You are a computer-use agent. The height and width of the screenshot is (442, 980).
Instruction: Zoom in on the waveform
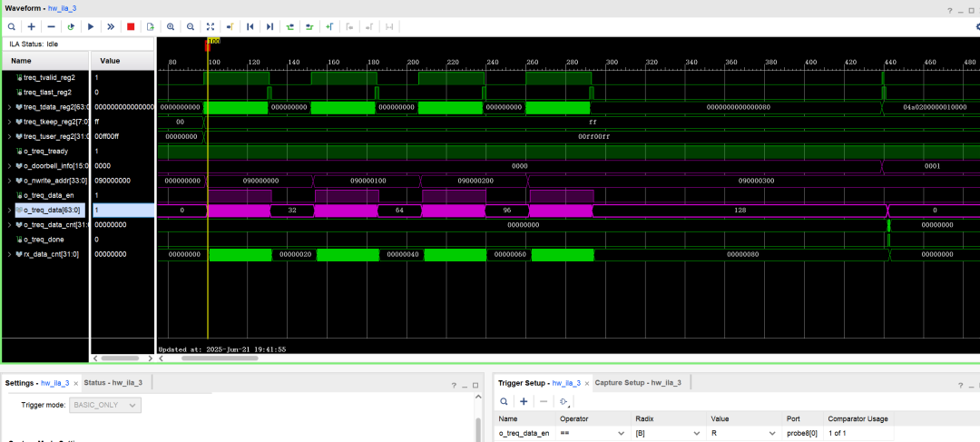(171, 27)
